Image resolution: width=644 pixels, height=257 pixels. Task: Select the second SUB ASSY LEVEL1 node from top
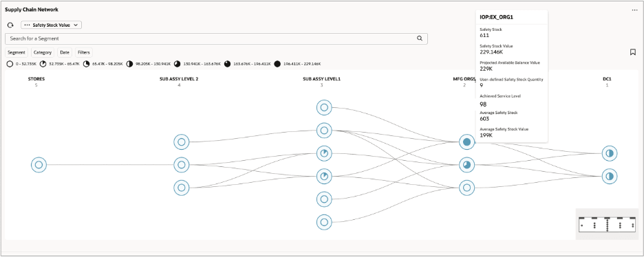tap(324, 131)
